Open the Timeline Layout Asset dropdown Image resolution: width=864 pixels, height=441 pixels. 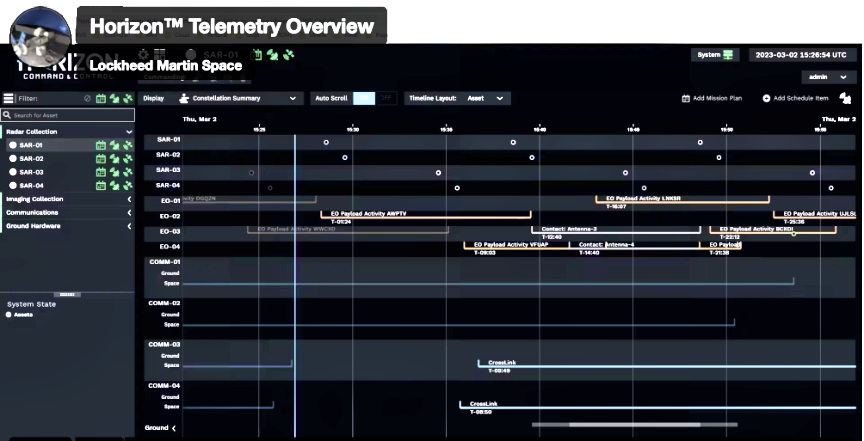click(x=458, y=98)
